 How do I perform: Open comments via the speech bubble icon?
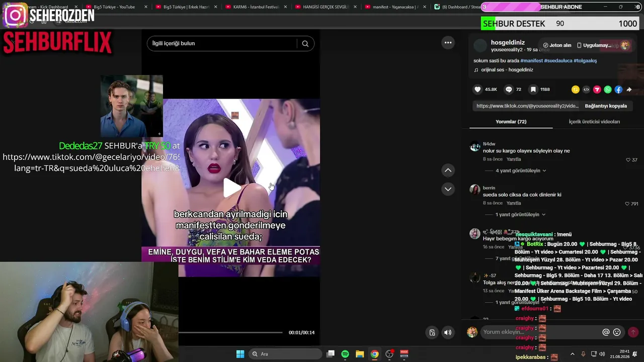pos(509,89)
